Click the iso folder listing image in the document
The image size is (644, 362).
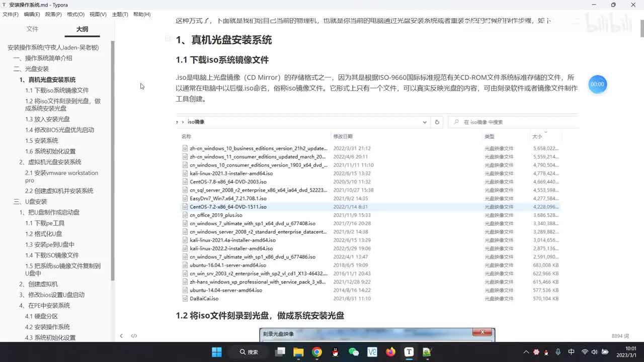point(377,210)
